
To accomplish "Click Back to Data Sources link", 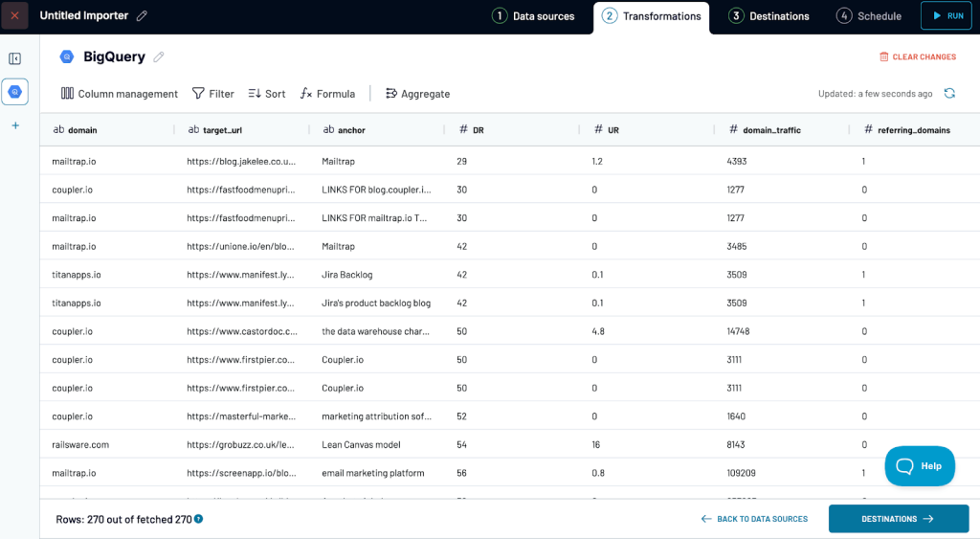I will (x=754, y=519).
